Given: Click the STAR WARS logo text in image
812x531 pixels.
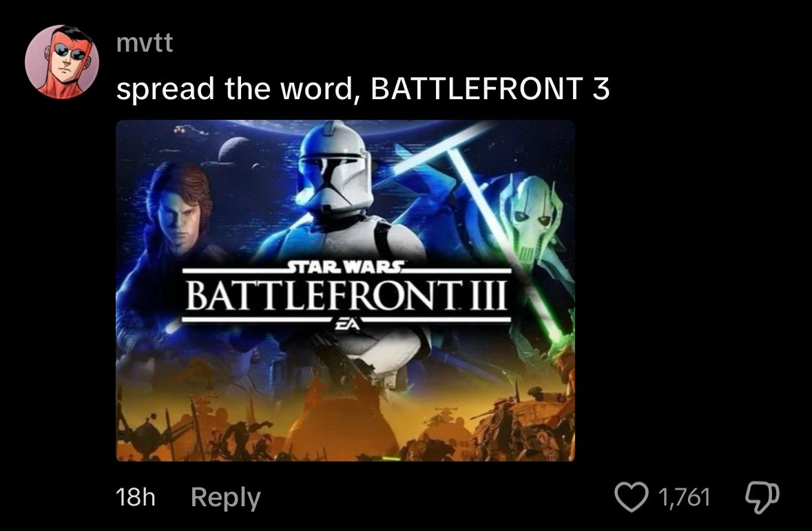Looking at the screenshot, I should 346,267.
